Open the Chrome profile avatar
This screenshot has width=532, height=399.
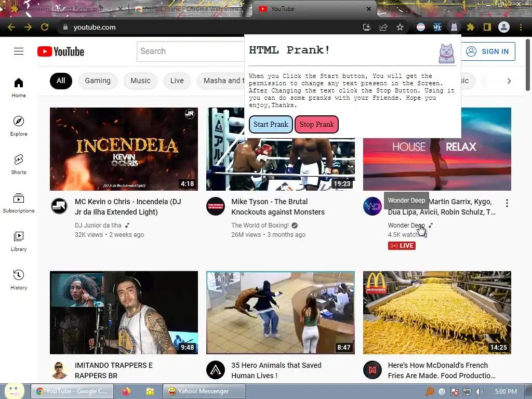504,27
